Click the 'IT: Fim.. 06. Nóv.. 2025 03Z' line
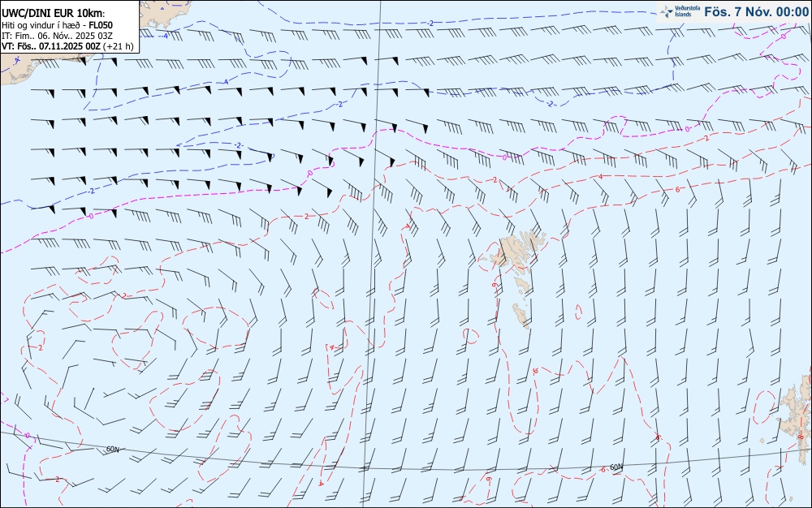This screenshot has height=508, width=812. [57, 36]
